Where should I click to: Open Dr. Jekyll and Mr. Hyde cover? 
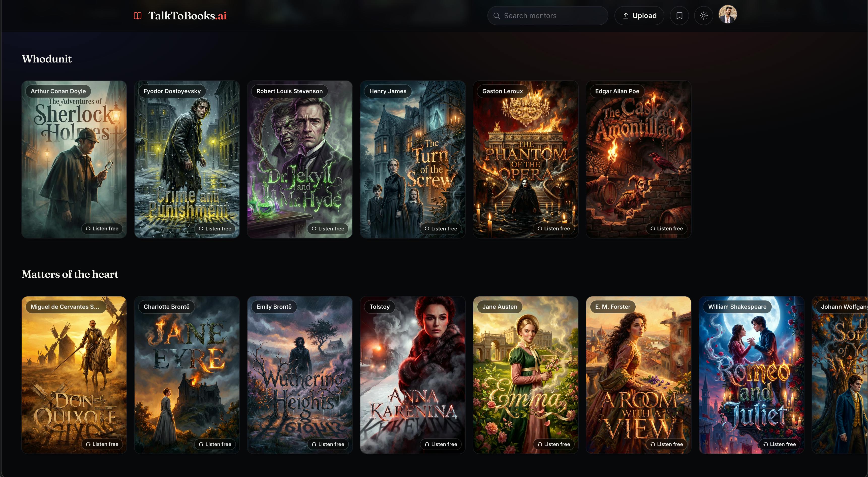[x=300, y=159]
